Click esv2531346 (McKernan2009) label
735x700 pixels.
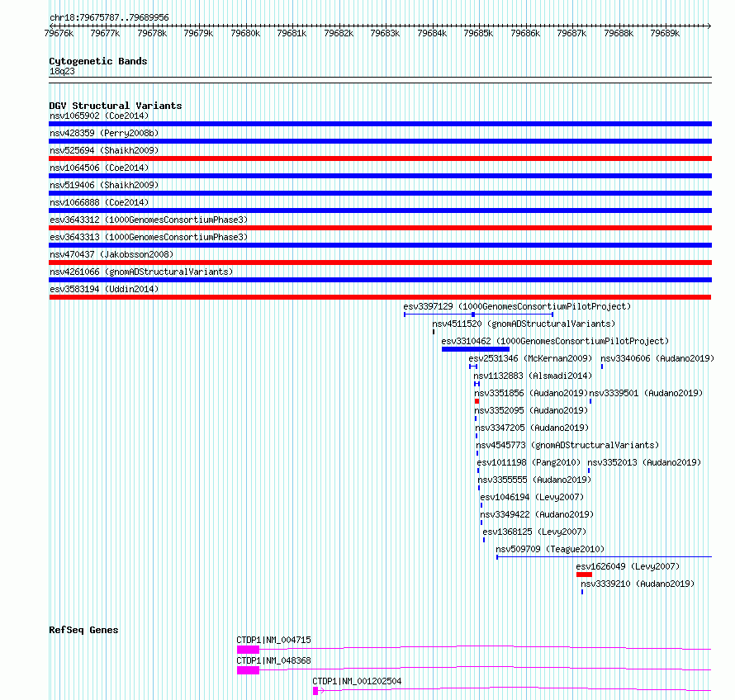pyautogui.click(x=531, y=358)
